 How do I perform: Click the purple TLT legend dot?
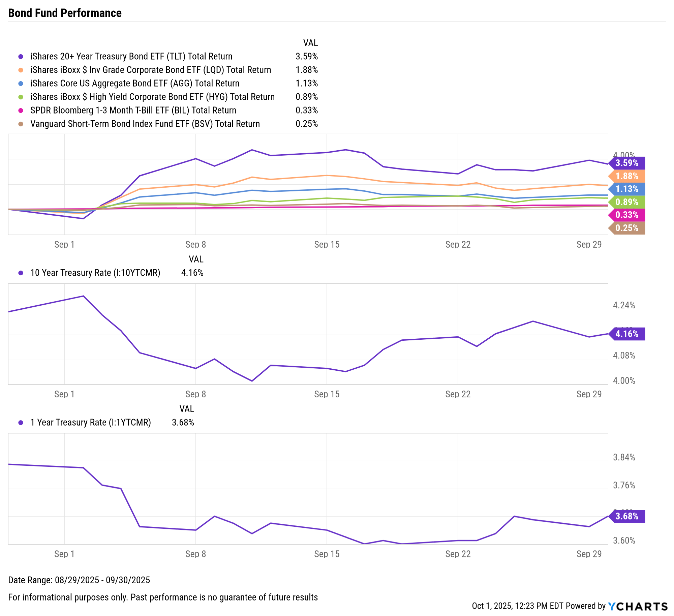tap(21, 57)
